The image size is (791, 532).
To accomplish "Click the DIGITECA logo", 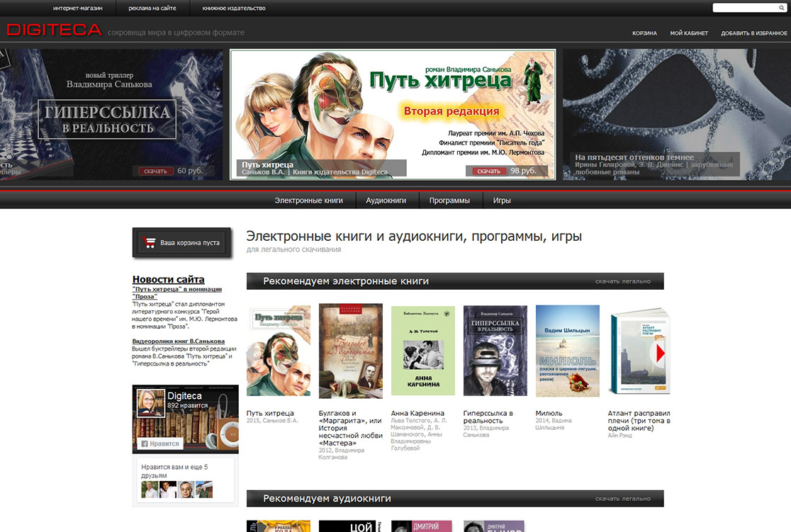I will (54, 30).
